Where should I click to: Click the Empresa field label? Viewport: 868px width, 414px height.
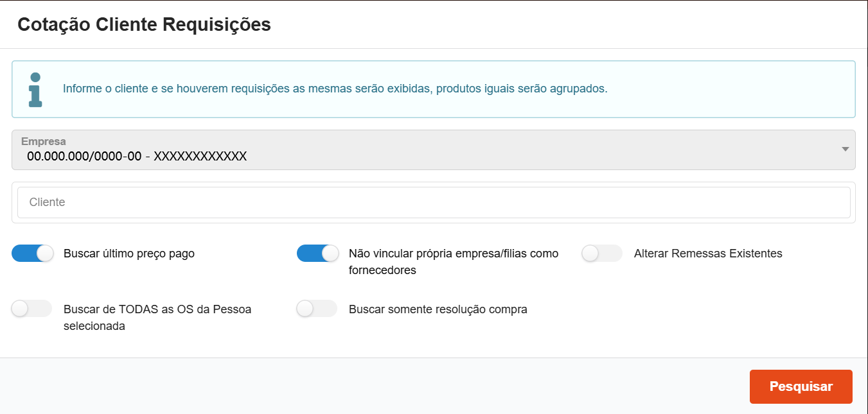click(42, 141)
